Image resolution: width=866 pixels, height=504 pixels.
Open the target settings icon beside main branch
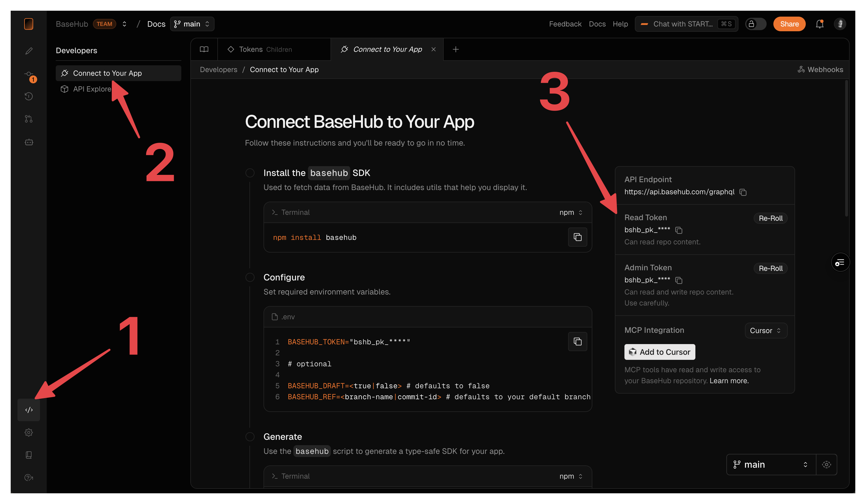827,465
